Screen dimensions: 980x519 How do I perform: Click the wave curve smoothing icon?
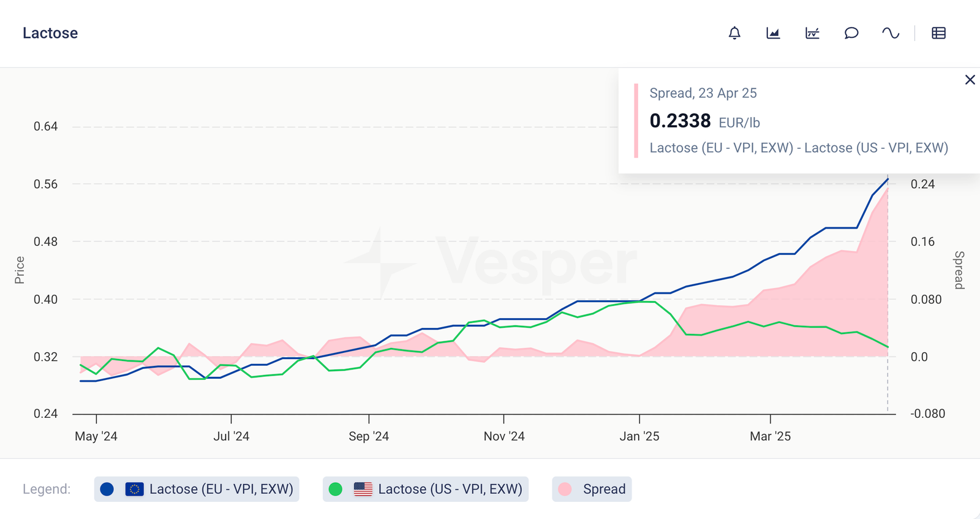click(891, 33)
